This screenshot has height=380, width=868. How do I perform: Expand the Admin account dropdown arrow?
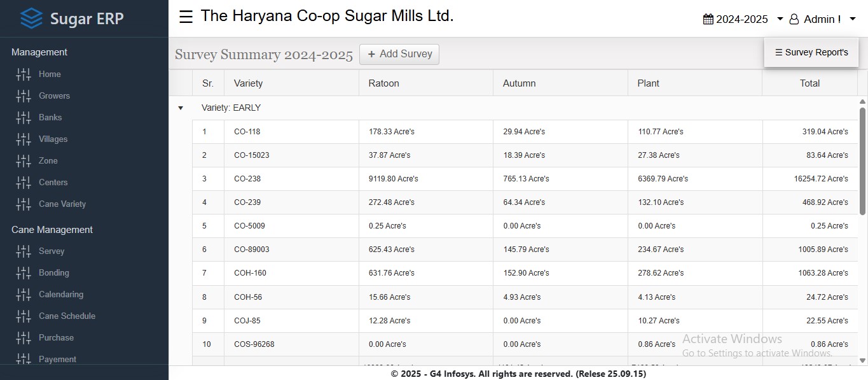click(x=853, y=19)
